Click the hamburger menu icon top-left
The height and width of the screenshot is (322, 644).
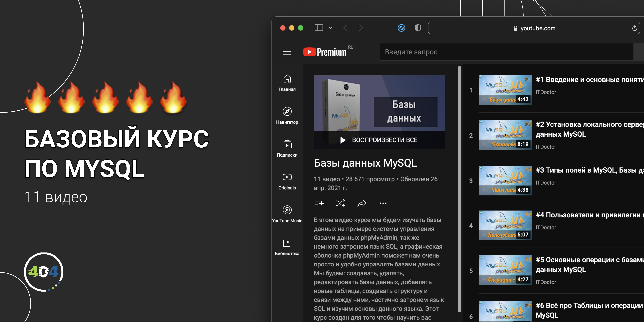pos(287,51)
